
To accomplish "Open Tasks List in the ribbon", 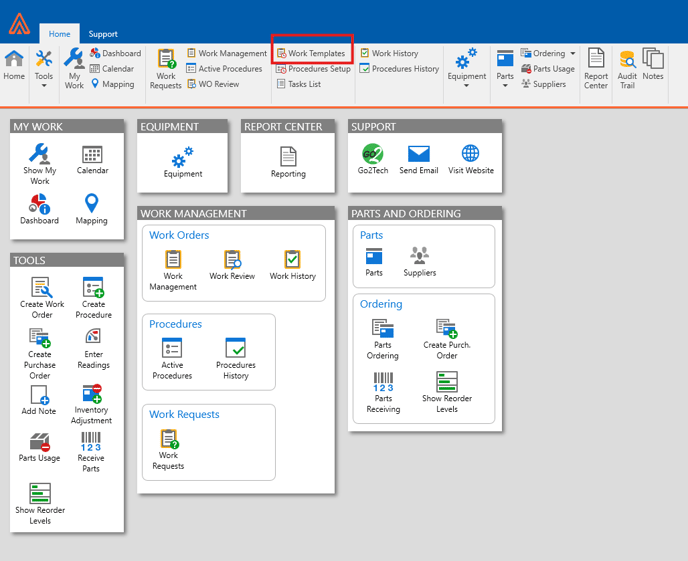I will [299, 84].
